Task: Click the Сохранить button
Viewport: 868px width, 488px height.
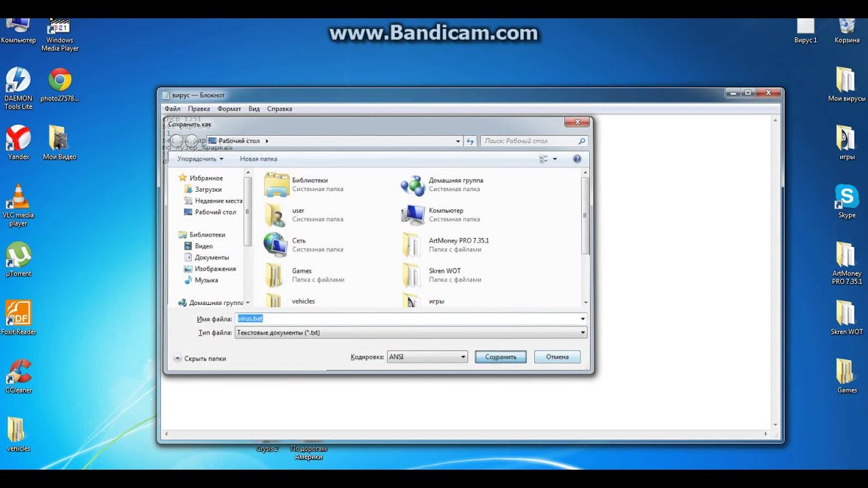Action: click(x=500, y=357)
